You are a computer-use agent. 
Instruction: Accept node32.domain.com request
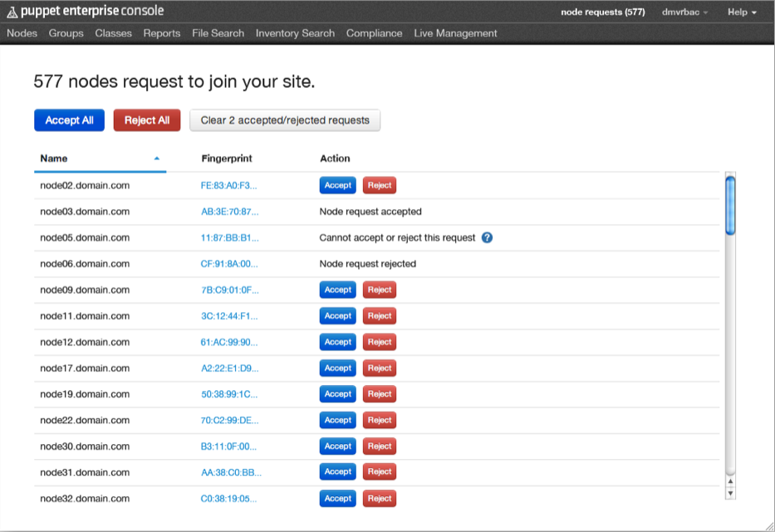point(337,499)
